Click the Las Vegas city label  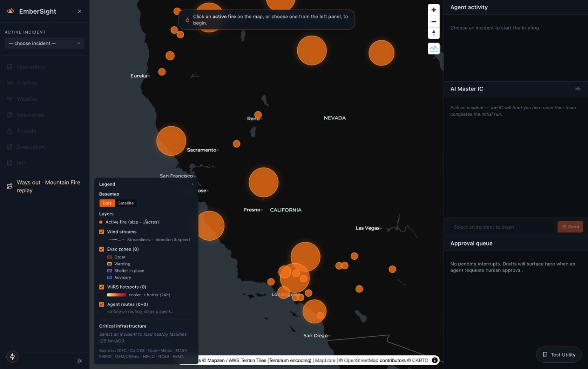point(367,228)
